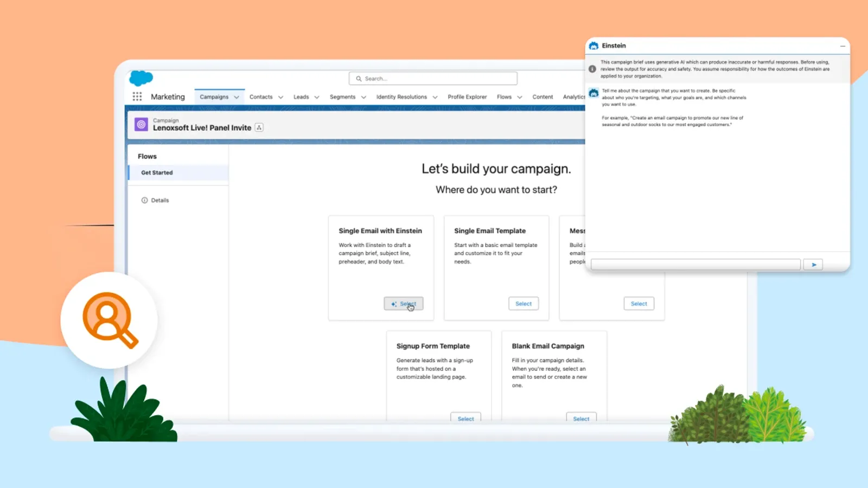Select Single Email with Einstein option
The height and width of the screenshot is (488, 868).
coord(404,304)
